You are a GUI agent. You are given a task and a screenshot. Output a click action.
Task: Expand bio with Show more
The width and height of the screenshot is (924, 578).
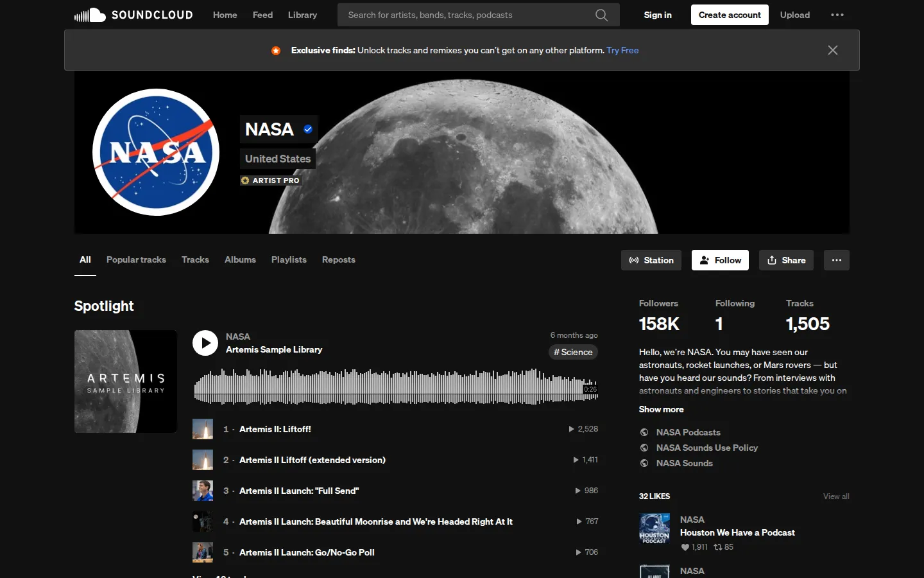(661, 409)
